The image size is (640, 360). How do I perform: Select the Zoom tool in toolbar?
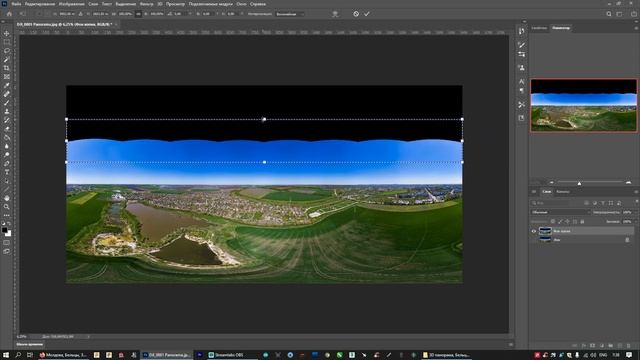pyautogui.click(x=7, y=207)
